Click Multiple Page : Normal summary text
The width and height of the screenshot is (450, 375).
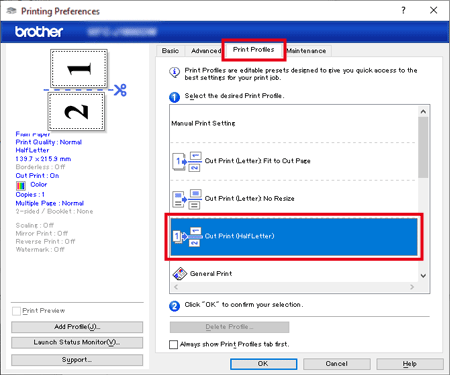pos(50,203)
